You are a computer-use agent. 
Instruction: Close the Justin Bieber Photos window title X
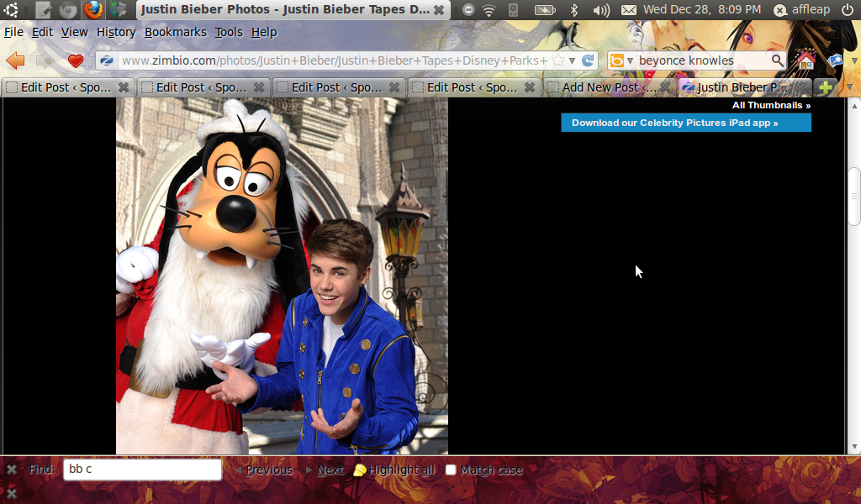[x=439, y=10]
